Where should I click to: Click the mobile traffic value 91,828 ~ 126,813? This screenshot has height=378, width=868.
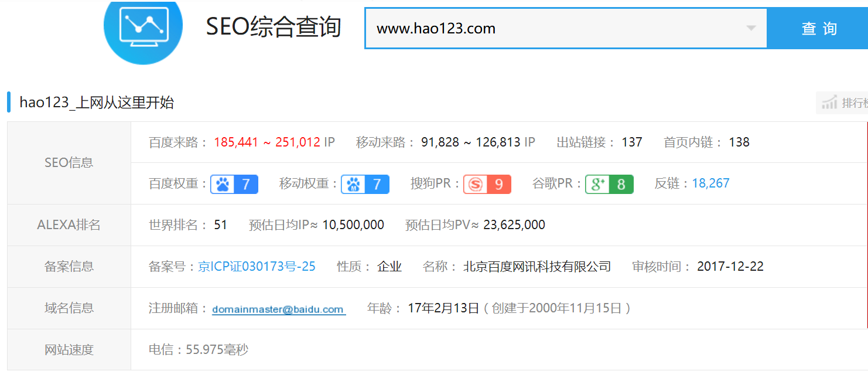pos(471,142)
